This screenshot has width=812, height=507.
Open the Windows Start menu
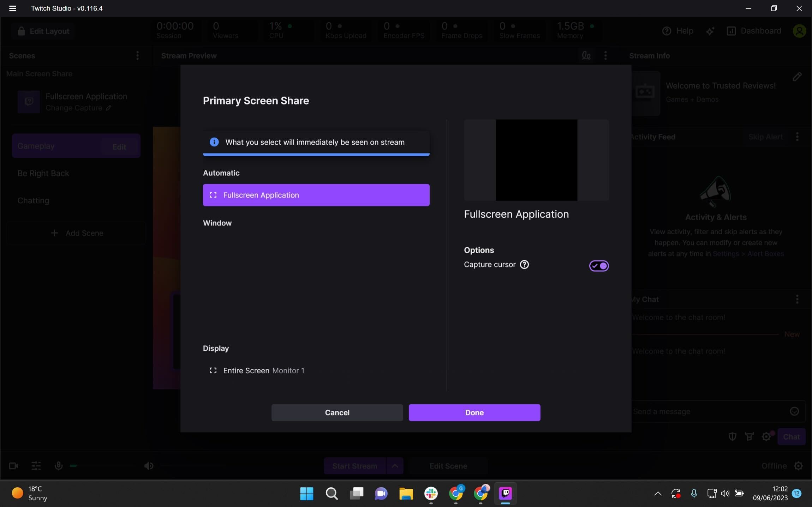(306, 493)
